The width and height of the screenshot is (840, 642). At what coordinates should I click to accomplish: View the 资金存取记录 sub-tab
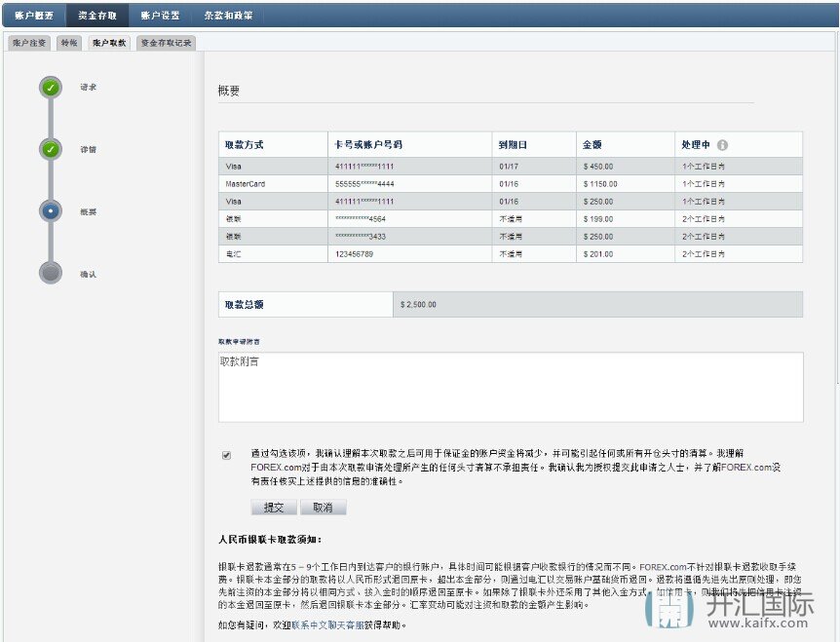click(166, 43)
